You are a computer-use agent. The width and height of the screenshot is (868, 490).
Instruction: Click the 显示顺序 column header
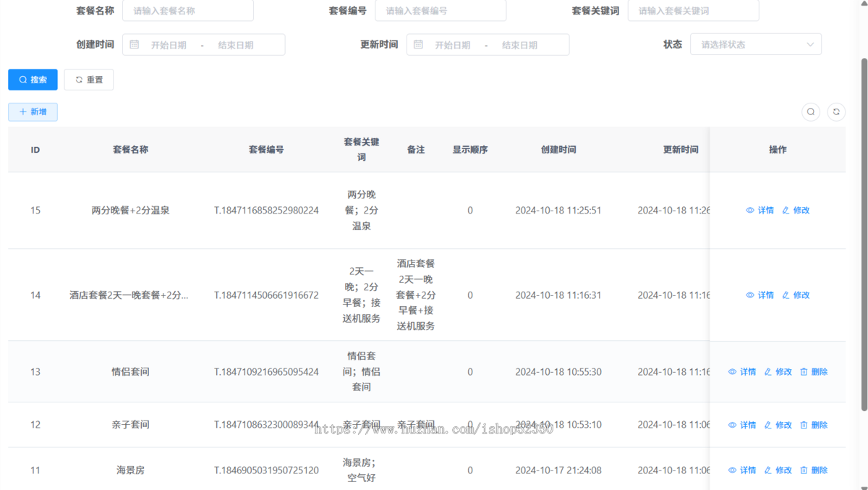point(470,150)
